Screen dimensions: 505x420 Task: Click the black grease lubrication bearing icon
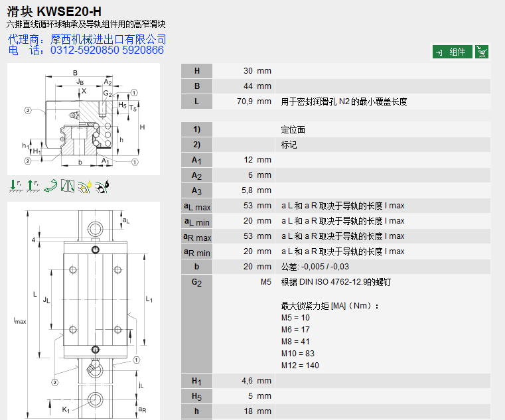pyautogui.click(x=102, y=186)
